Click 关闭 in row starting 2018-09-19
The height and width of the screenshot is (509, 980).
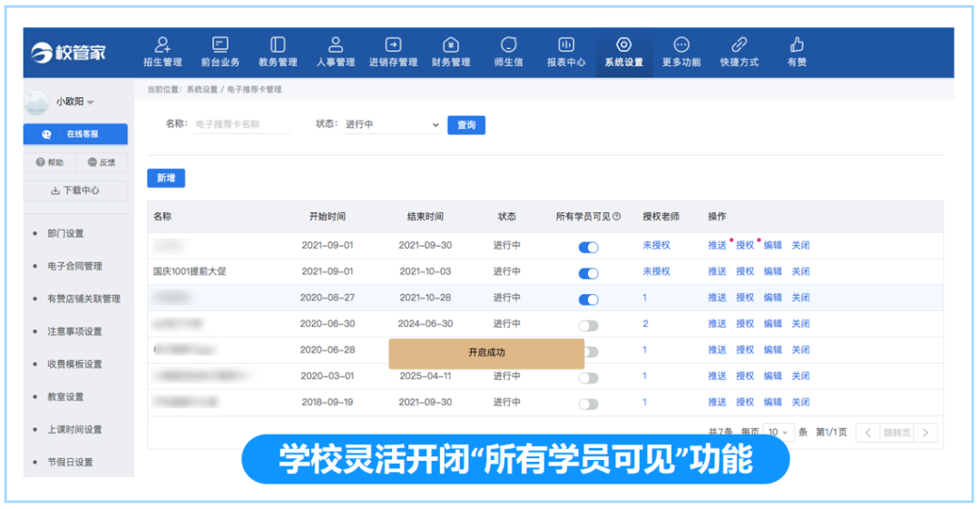coord(800,402)
